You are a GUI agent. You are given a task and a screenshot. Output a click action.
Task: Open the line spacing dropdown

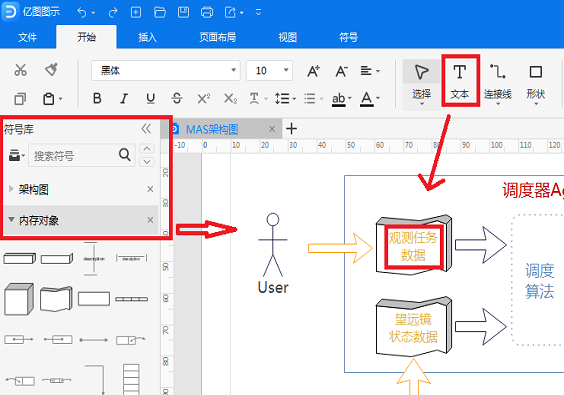tap(285, 98)
